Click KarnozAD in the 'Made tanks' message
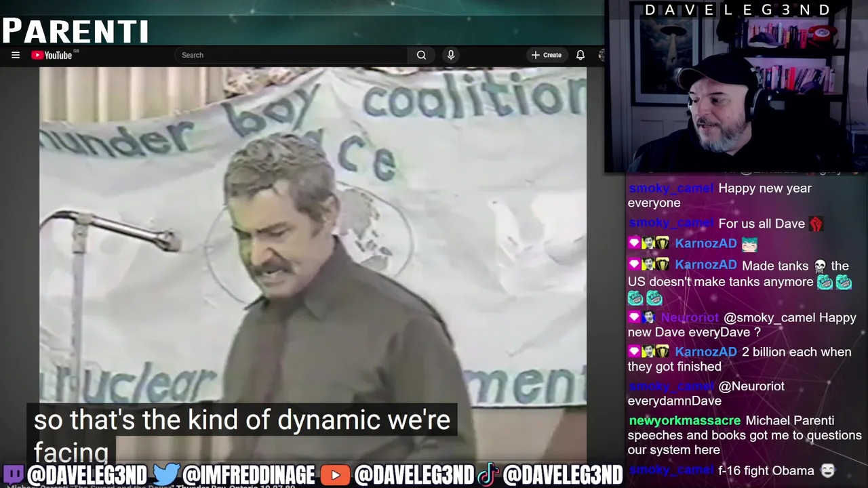Screen dimensions: 868x488 (706, 265)
